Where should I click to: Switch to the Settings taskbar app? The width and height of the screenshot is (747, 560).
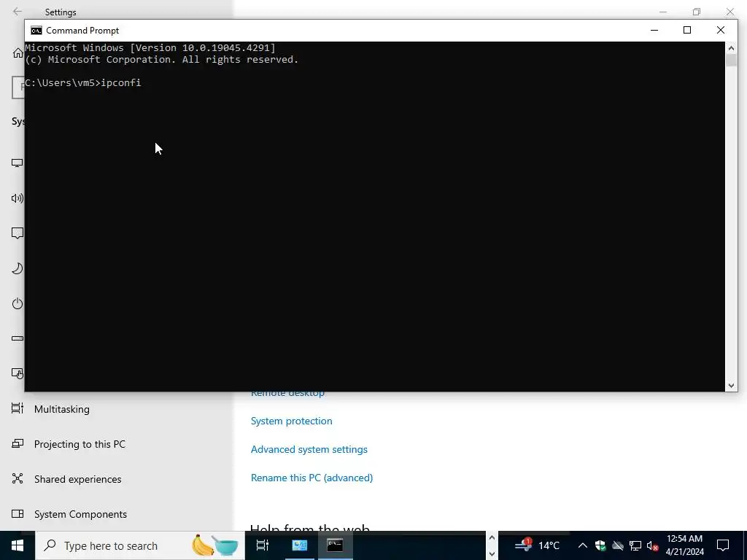tap(300, 545)
